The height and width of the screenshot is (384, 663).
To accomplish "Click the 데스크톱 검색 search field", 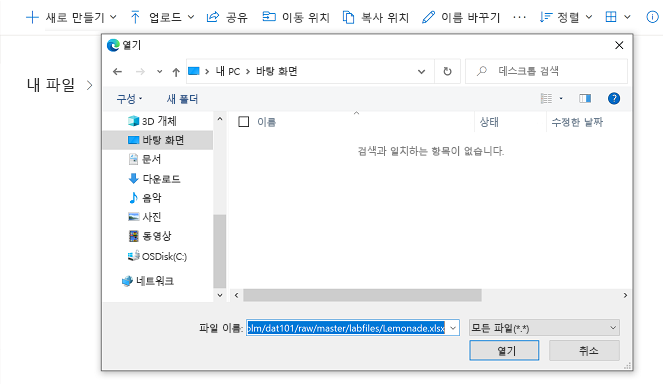I will pos(546,71).
